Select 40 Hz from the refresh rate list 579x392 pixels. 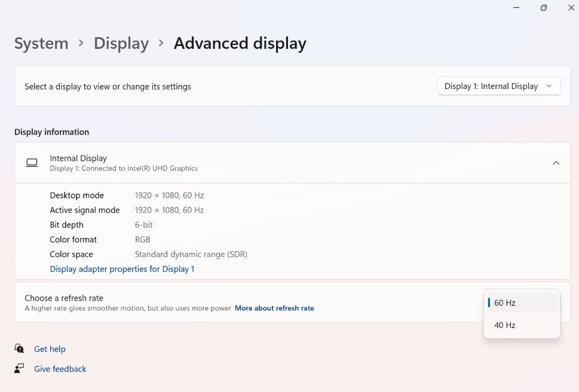click(x=505, y=325)
